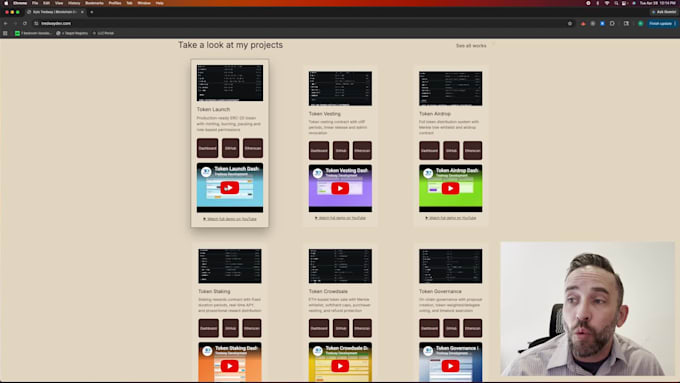Click Watch full demo link under Token Vesting
680x383 pixels.
(x=340, y=218)
